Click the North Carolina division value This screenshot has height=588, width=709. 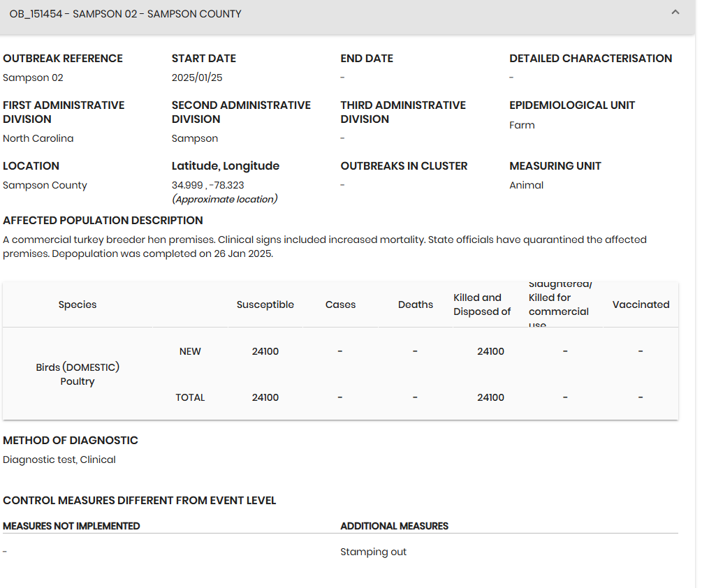(38, 138)
